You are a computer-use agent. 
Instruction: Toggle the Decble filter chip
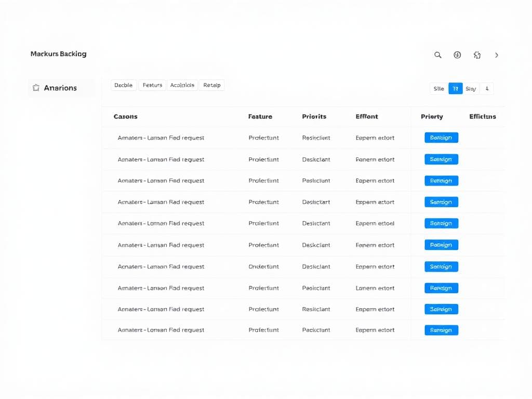click(123, 85)
